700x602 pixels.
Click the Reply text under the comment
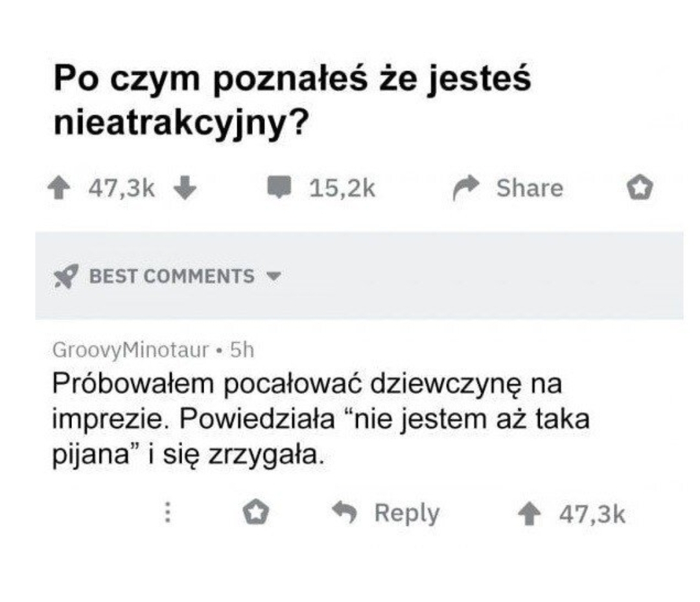coord(407,514)
